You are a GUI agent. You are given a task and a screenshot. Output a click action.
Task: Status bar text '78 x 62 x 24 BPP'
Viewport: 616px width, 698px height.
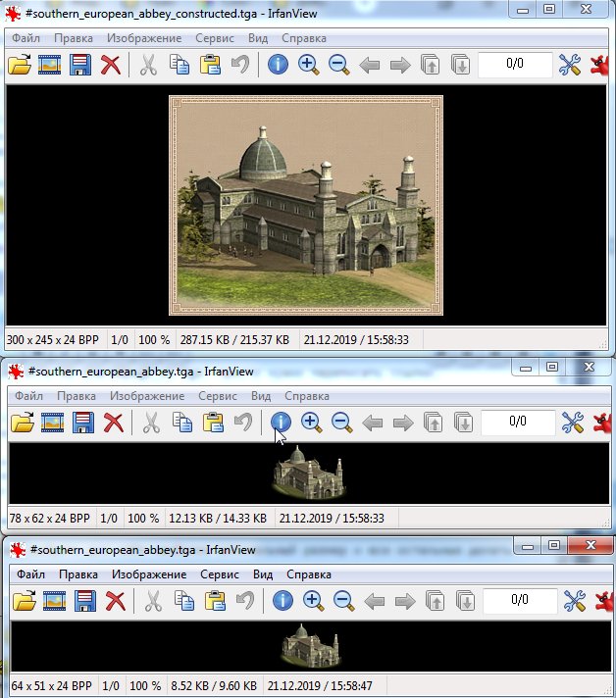tap(49, 519)
